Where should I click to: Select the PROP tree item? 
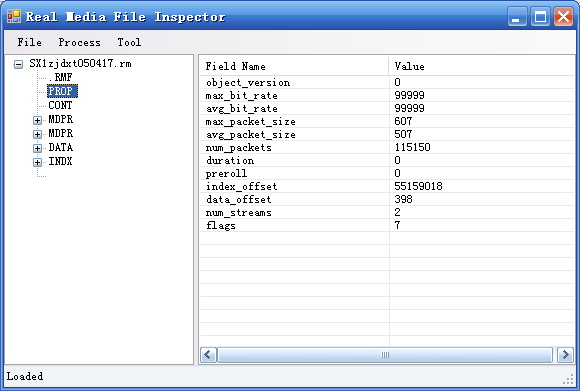click(62, 91)
